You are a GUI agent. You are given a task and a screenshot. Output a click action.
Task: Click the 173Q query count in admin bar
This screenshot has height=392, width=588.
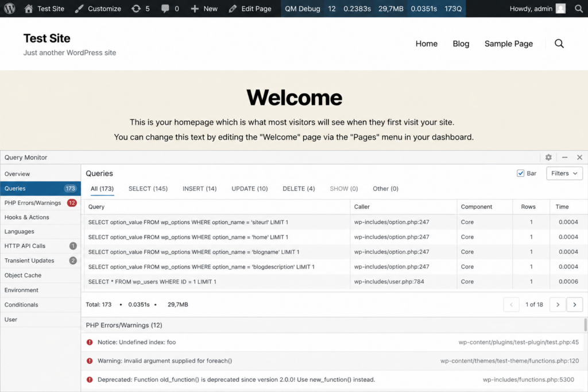tap(453, 8)
